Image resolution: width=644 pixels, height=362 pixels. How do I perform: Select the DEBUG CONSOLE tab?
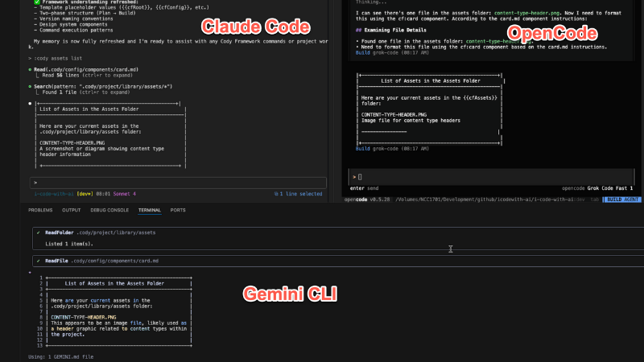pyautogui.click(x=109, y=210)
